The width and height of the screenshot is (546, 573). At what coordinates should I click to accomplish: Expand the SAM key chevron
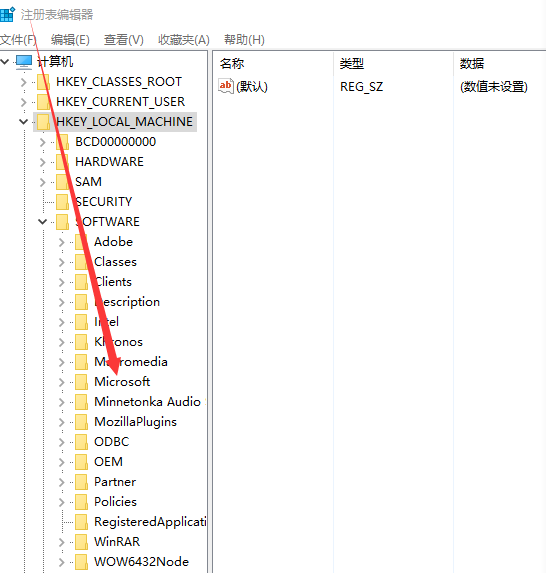click(x=43, y=182)
